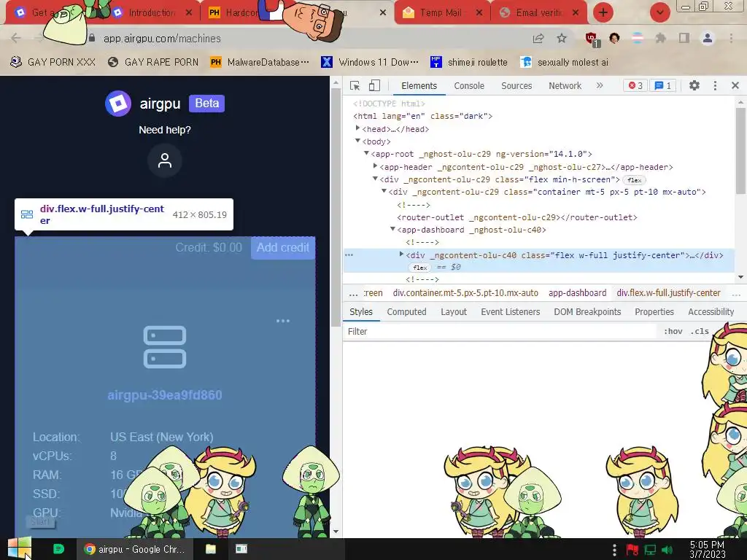Open the shimeji roulette bookmark
The height and width of the screenshot is (560, 747).
click(469, 63)
